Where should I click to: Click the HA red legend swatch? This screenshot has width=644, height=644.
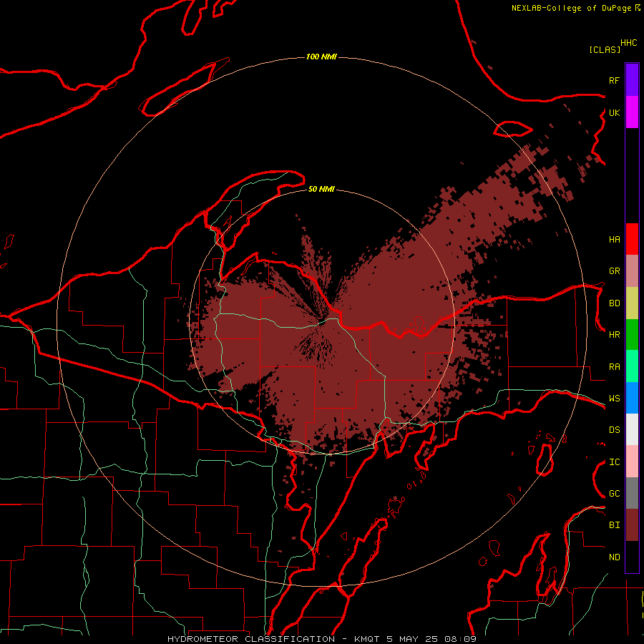tap(632, 239)
